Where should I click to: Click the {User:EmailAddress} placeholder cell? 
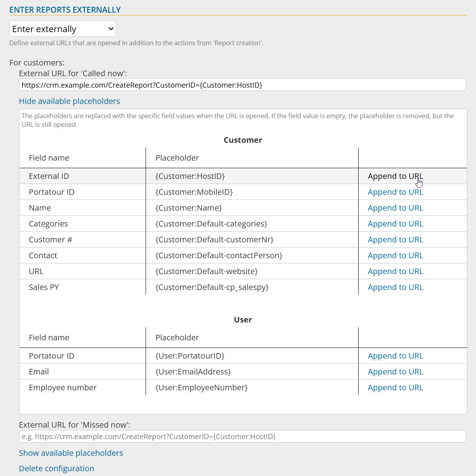193,372
